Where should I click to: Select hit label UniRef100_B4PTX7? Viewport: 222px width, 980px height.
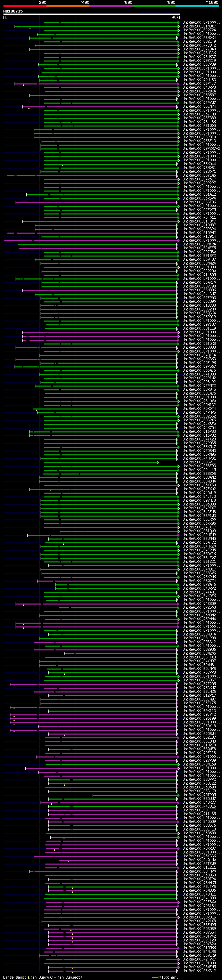[x=199, y=508]
